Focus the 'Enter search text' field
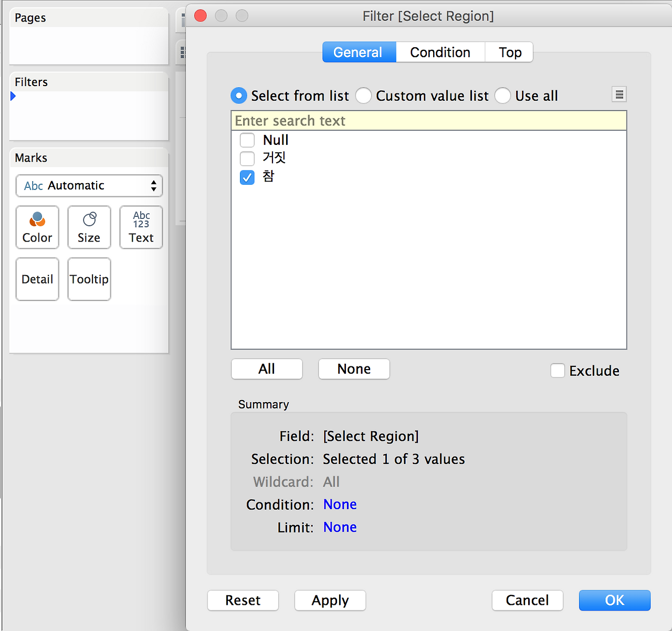 pos(429,121)
